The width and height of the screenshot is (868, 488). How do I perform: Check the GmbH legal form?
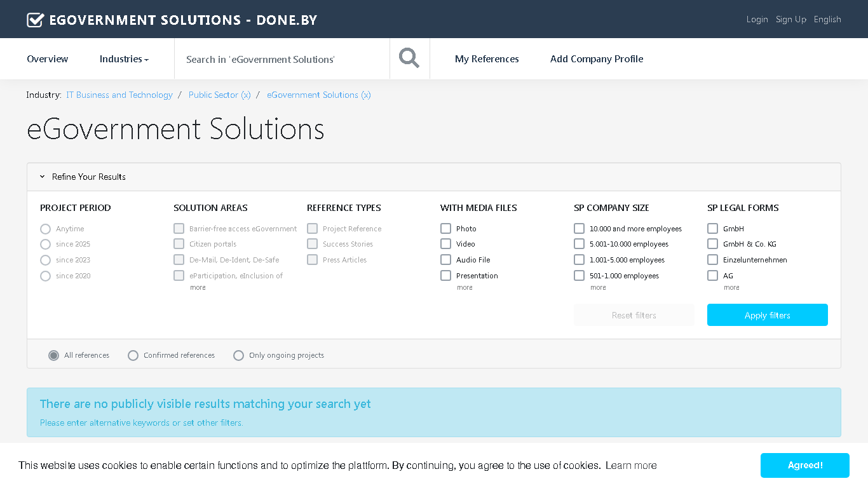(712, 228)
